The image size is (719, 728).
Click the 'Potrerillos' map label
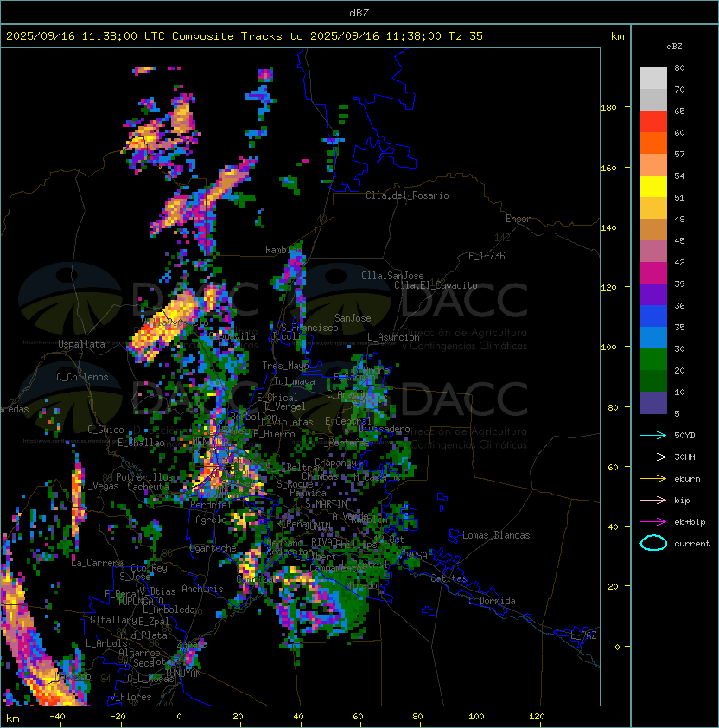(144, 476)
